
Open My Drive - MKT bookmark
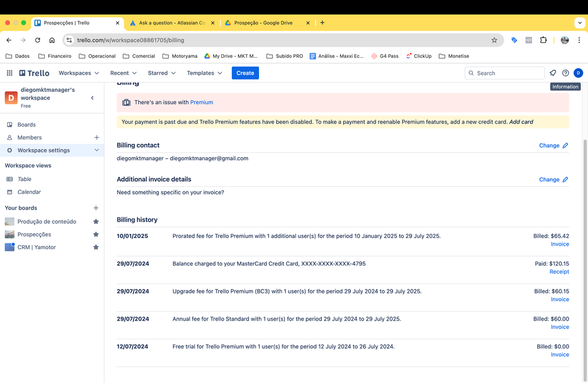(231, 56)
